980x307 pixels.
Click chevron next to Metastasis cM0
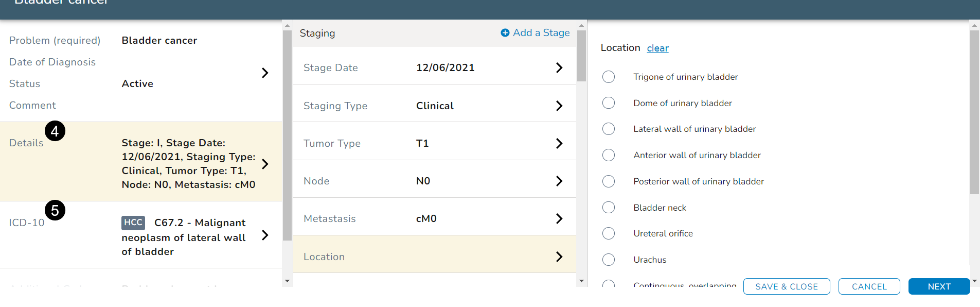[x=559, y=219]
